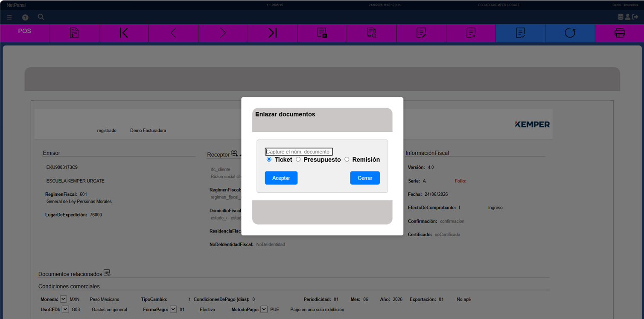
Task: Open the invoice document toolbar icon
Action: (x=74, y=33)
